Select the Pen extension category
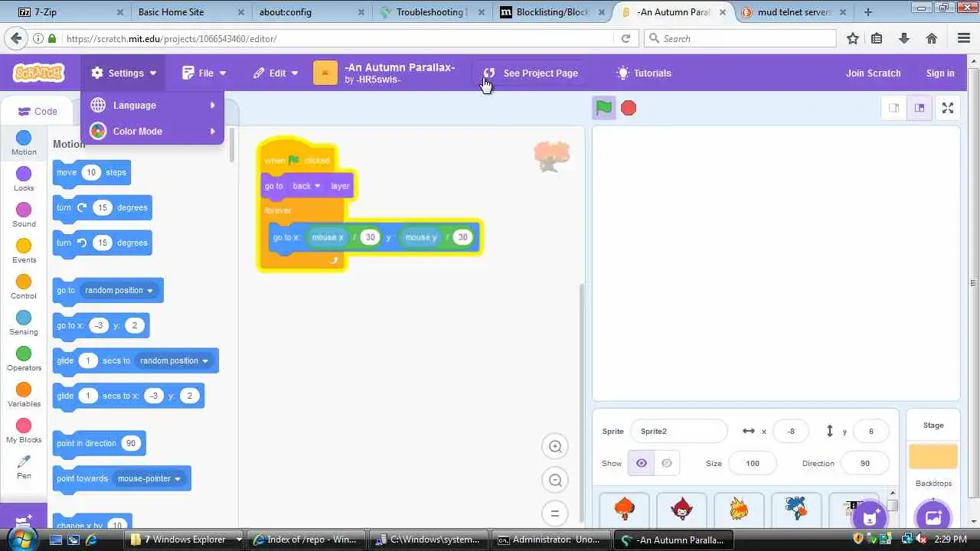The image size is (980, 551). (24, 467)
